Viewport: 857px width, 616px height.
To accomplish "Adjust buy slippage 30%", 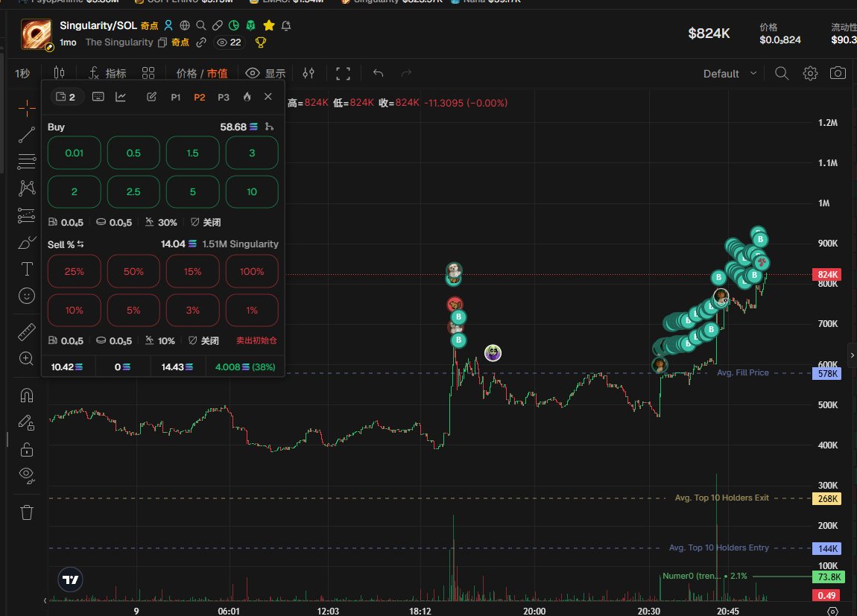I will pos(161,222).
